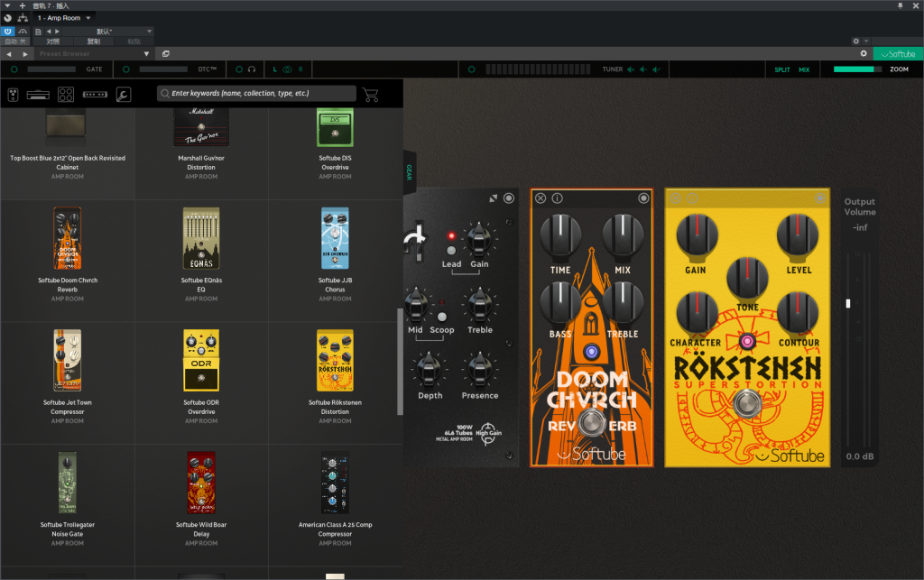Select Softube Trollegater Noise Gate thumbnail
Screen dimensions: 924x580
tap(67, 483)
